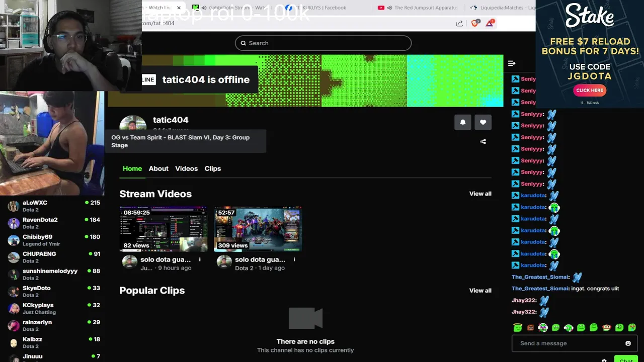Screen dimensions: 644x362
Task: Click the browser share page icon
Action: [x=459, y=24]
